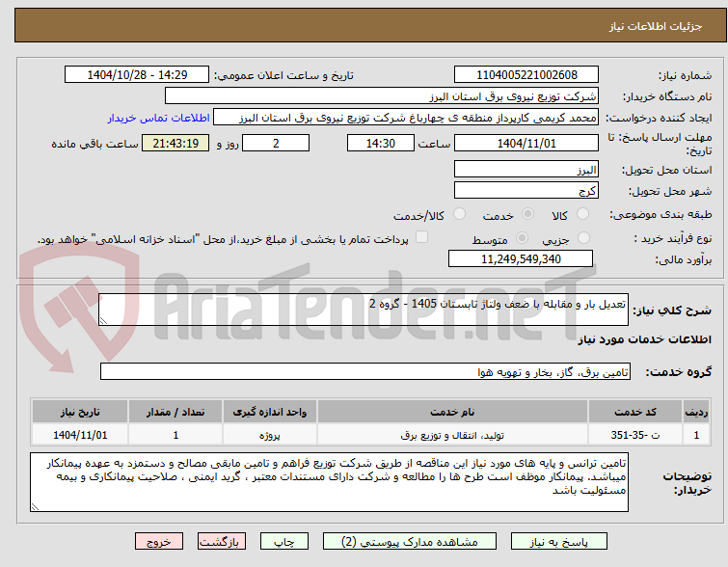This screenshot has height=567, width=728.
Task: Open اطلاعات تماس خریدار link
Action: click(159, 118)
